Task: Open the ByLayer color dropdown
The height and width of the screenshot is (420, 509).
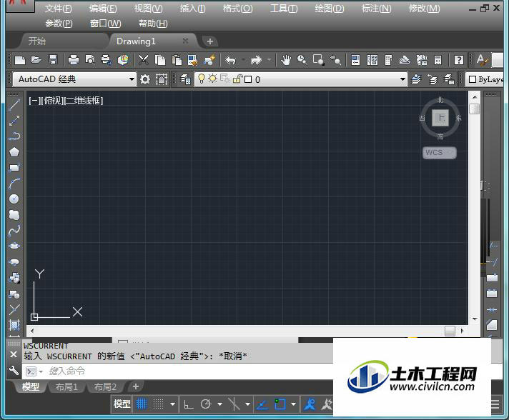Action: tap(485, 79)
